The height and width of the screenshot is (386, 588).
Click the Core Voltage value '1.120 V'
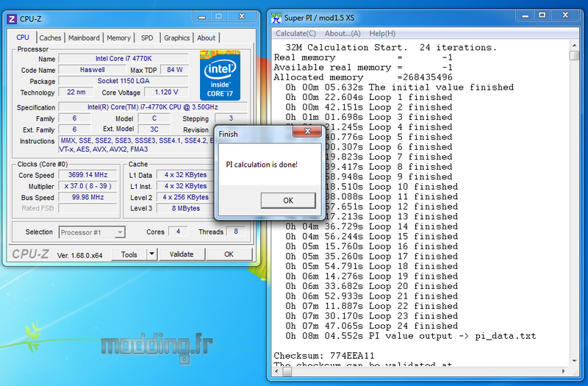(166, 93)
